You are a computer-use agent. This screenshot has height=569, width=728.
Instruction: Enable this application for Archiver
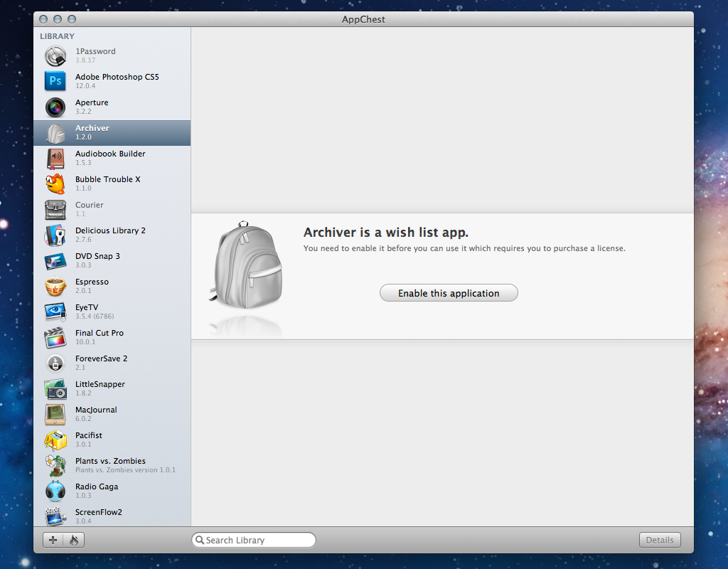point(449,293)
